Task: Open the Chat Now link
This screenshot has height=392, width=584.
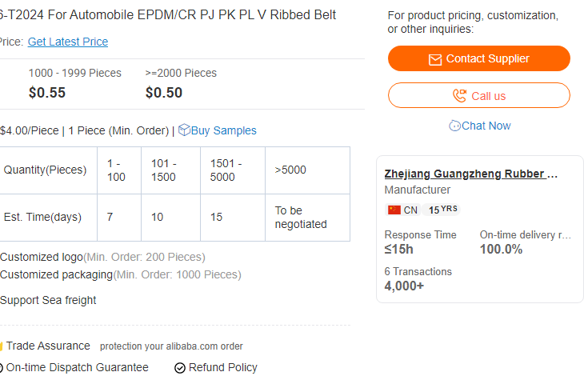Action: pos(486,126)
